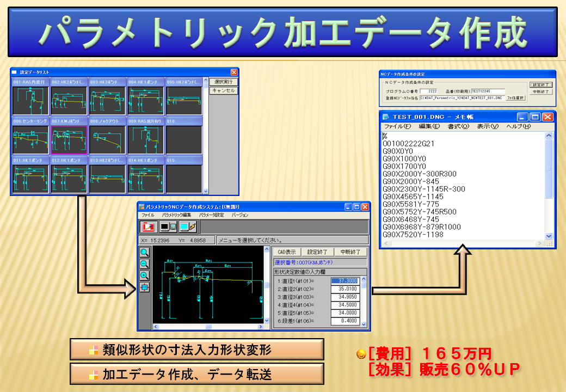Click the Fit view icon

(x=144, y=287)
